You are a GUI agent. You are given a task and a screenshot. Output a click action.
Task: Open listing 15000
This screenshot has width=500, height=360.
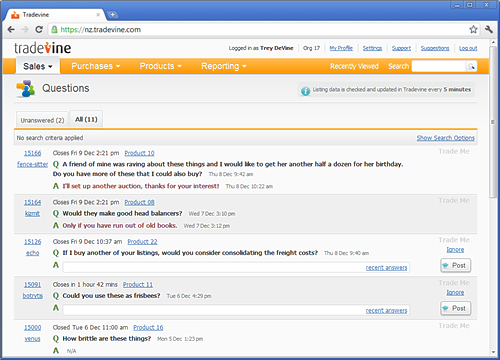pos(32,328)
